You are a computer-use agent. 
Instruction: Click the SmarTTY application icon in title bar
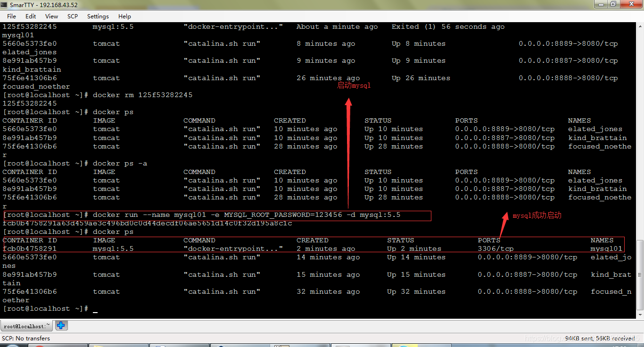pos(5,5)
